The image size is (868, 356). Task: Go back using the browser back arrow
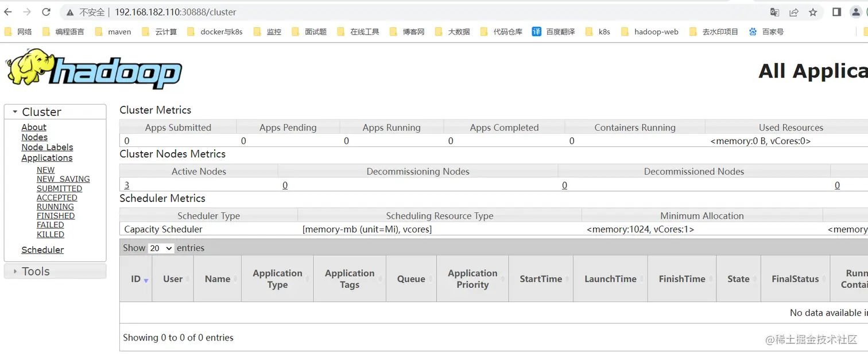click(8, 12)
